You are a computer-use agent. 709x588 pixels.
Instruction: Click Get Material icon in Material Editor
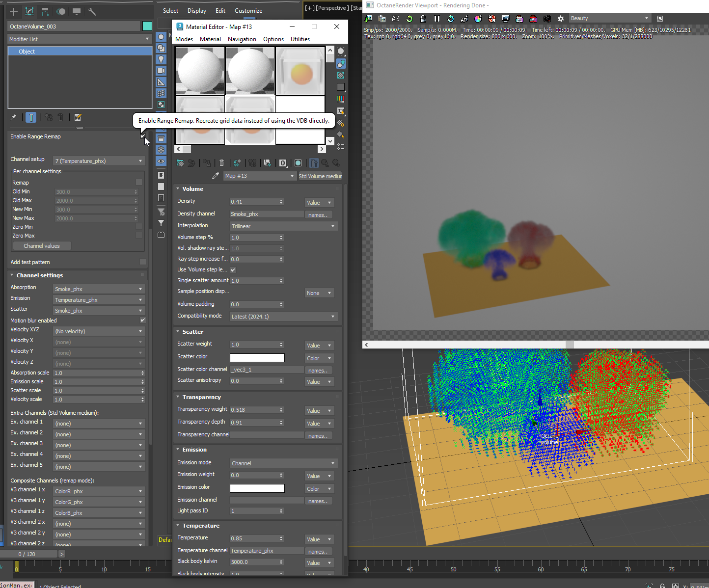click(x=180, y=163)
